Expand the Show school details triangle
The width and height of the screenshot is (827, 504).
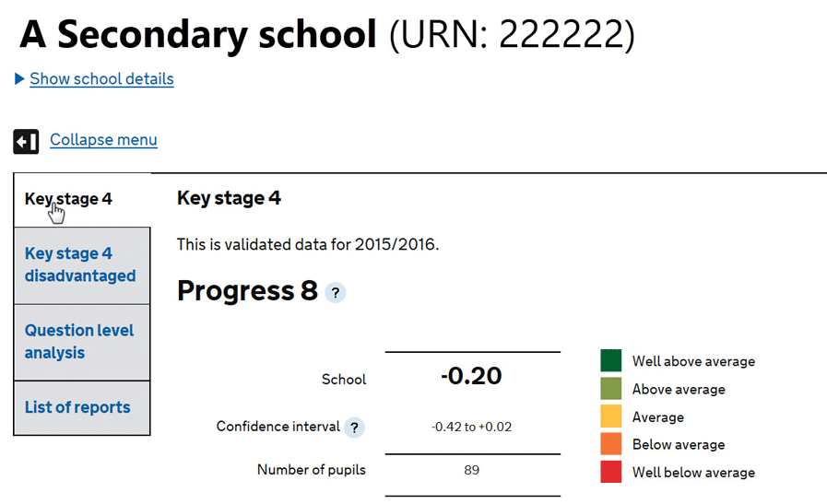click(19, 79)
